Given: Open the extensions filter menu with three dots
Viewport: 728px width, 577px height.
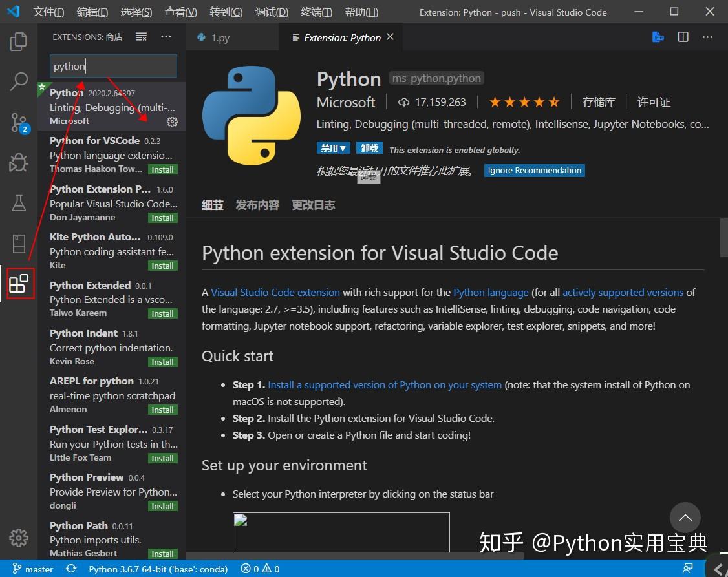Looking at the screenshot, I should 166,37.
